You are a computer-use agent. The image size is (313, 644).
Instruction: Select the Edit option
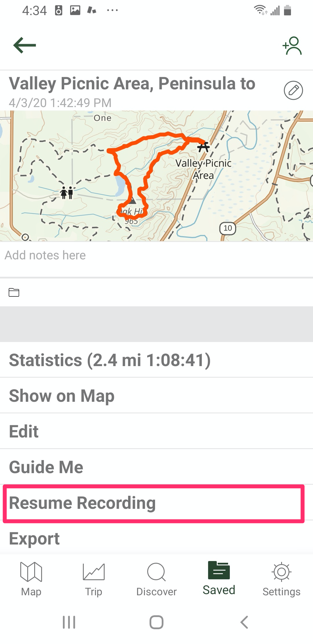click(x=156, y=431)
